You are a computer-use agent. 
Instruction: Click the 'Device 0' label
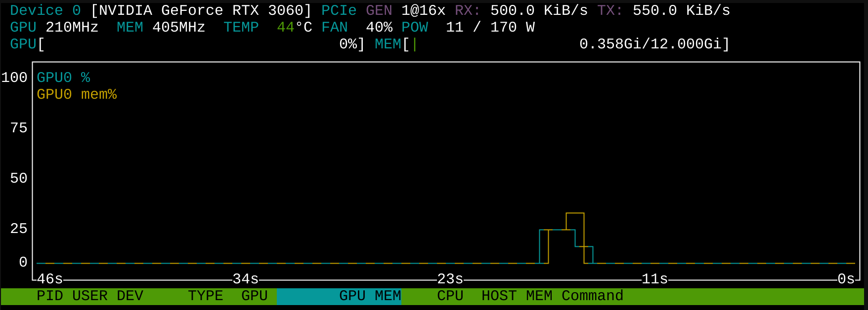[45, 10]
